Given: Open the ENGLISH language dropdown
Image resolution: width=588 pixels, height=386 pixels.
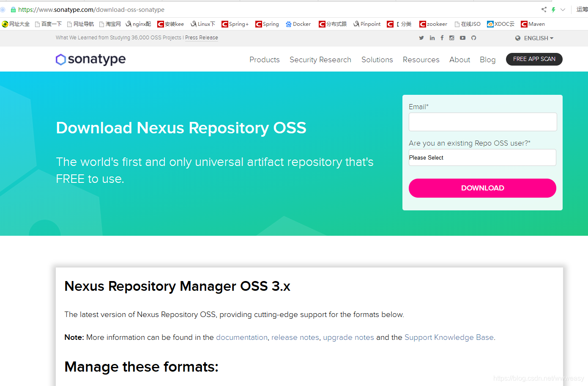Looking at the screenshot, I should coord(534,38).
